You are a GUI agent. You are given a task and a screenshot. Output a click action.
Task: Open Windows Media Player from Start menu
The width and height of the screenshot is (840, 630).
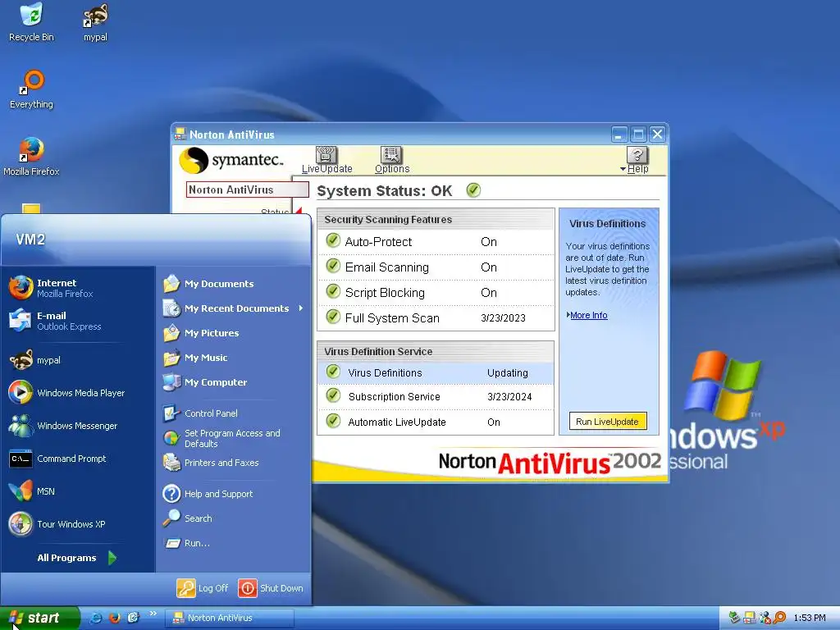pyautogui.click(x=78, y=393)
